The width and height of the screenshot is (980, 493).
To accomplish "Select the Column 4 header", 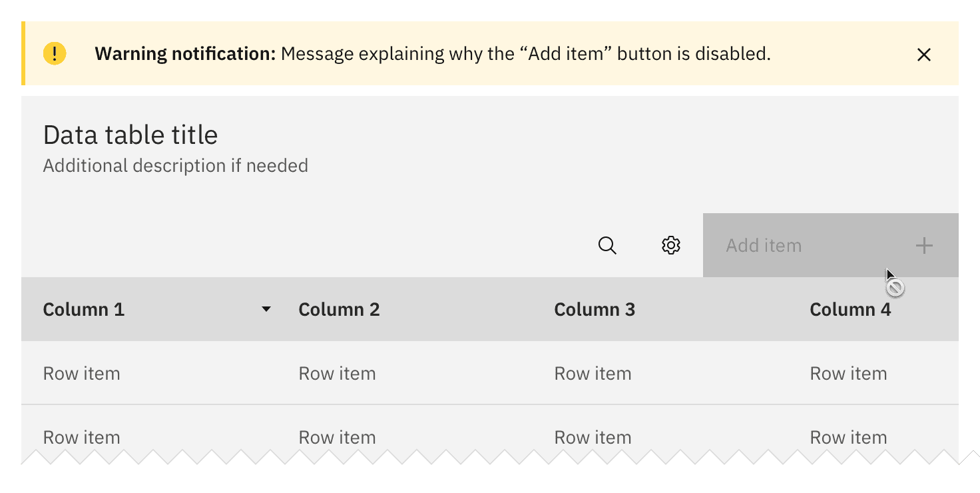I will [850, 309].
